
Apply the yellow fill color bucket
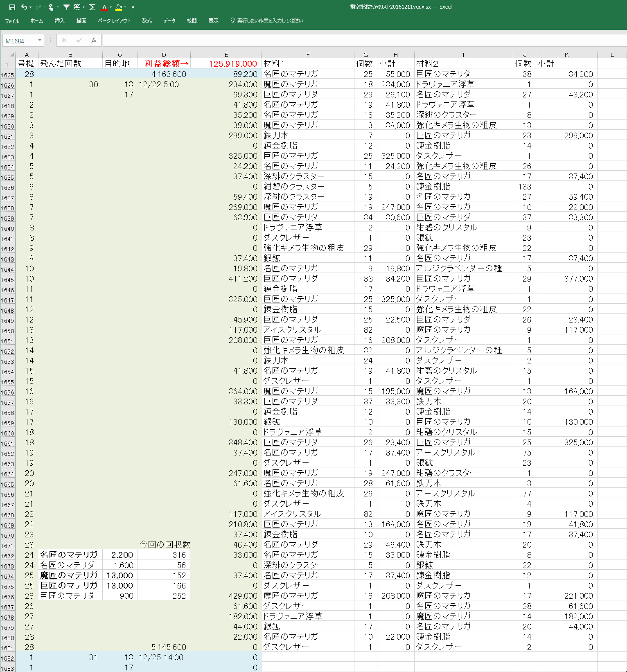118,7
